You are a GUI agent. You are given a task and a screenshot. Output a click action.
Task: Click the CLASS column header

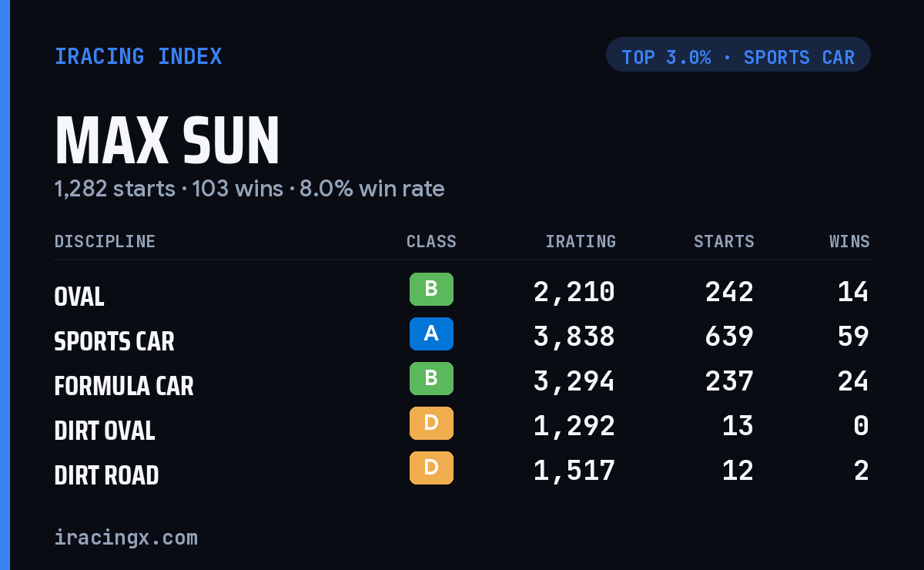click(x=431, y=242)
